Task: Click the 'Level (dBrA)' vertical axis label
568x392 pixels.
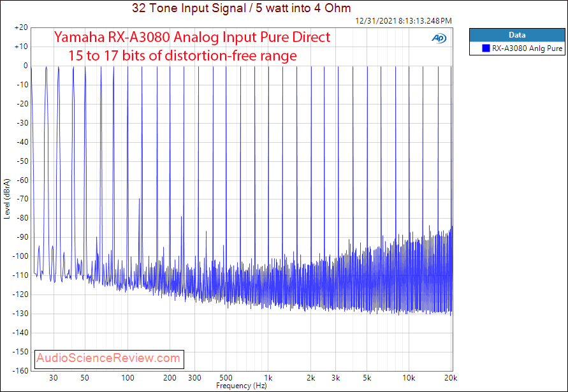Action: [x=7, y=198]
